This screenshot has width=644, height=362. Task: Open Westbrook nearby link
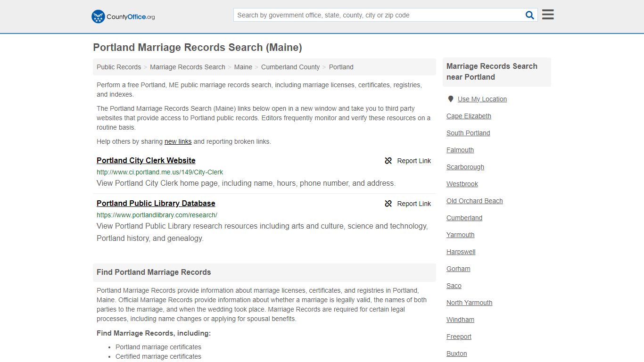point(462,184)
